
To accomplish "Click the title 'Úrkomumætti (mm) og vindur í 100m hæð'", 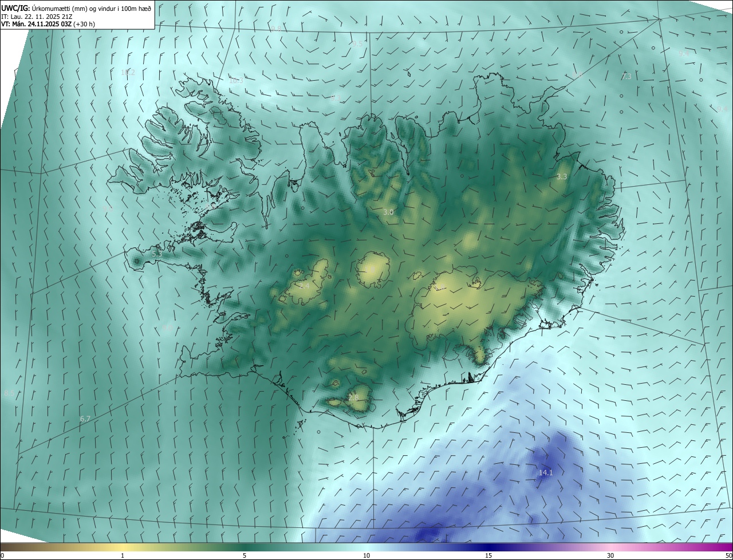I will pos(92,7).
